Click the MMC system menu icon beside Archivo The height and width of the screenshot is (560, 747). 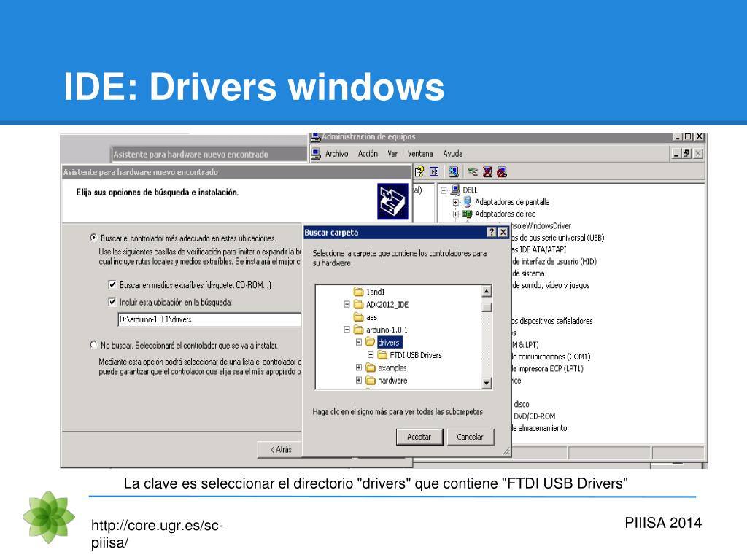(316, 153)
